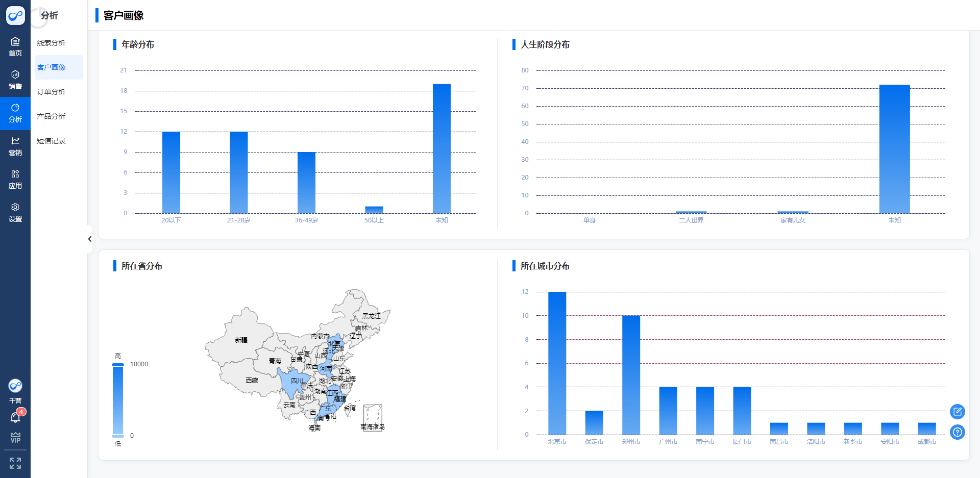The height and width of the screenshot is (478, 980).
Task: Click the blue edit feedback floating button
Action: tap(957, 411)
